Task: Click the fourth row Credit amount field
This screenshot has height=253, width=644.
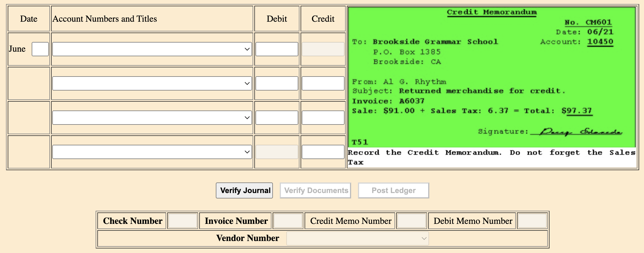Action: click(x=323, y=152)
